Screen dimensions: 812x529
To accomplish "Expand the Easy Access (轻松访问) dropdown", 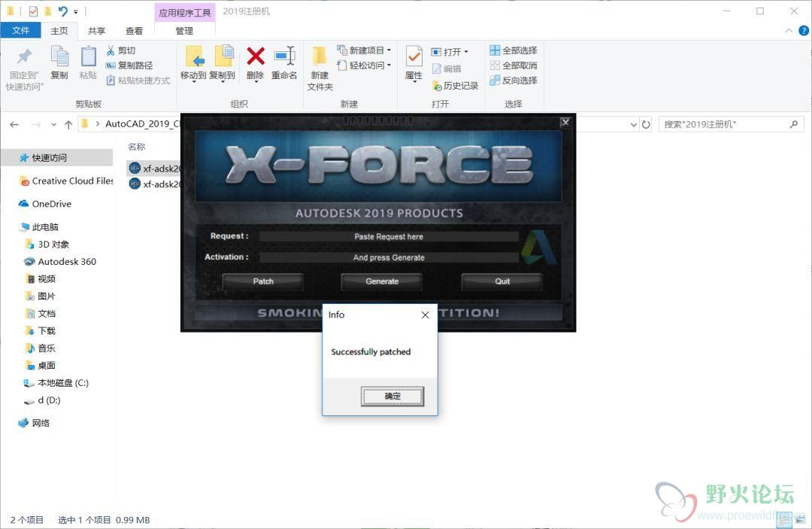I will (389, 65).
